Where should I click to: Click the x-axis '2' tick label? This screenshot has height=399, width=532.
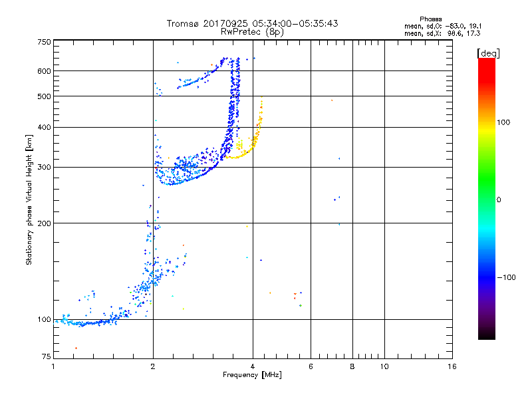pos(153,366)
